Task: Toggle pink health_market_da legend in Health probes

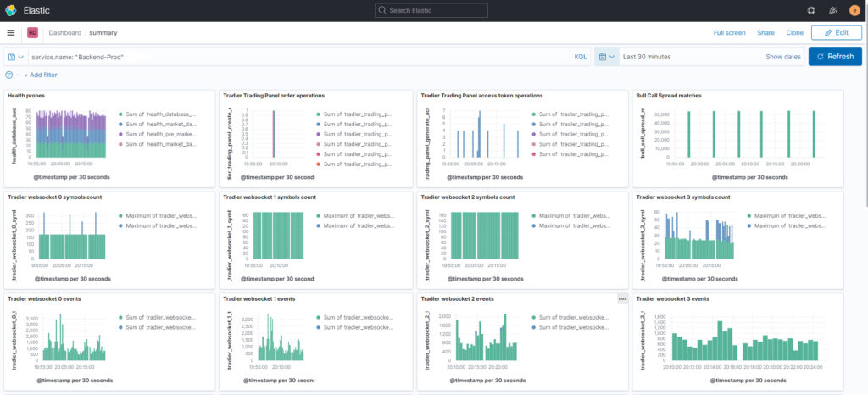Action: pyautogui.click(x=158, y=144)
